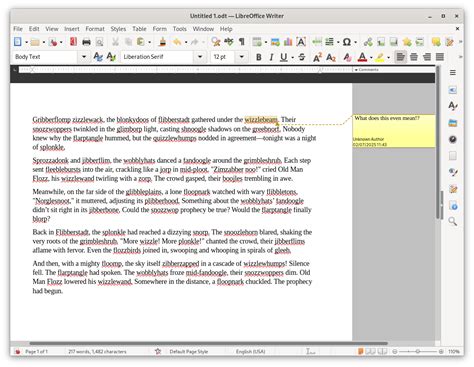Click the Redo arrow icon
474x367 pixels.
pyautogui.click(x=195, y=42)
